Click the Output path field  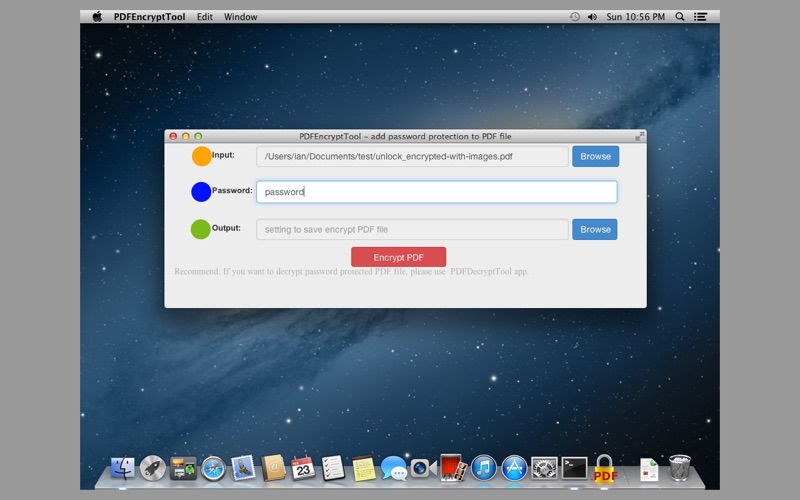point(412,230)
